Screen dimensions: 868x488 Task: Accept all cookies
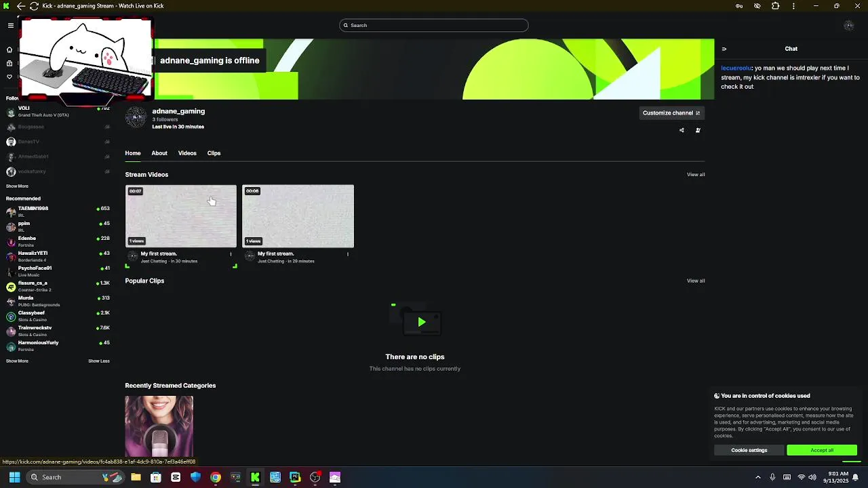point(822,450)
